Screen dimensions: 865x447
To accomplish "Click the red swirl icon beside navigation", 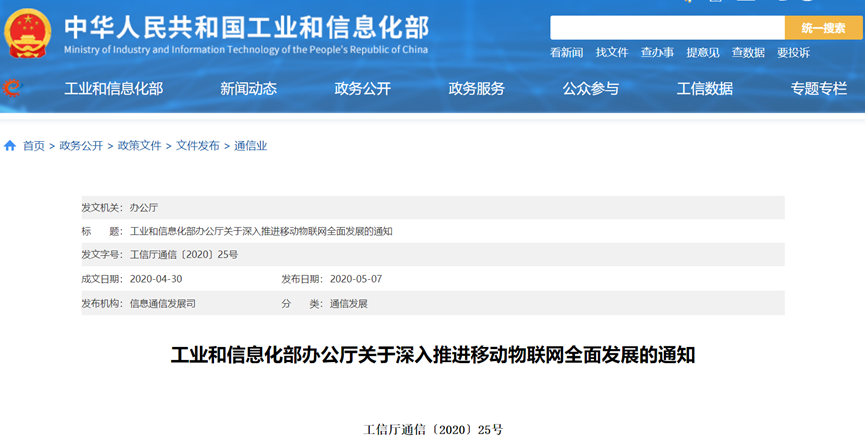I will click(11, 88).
